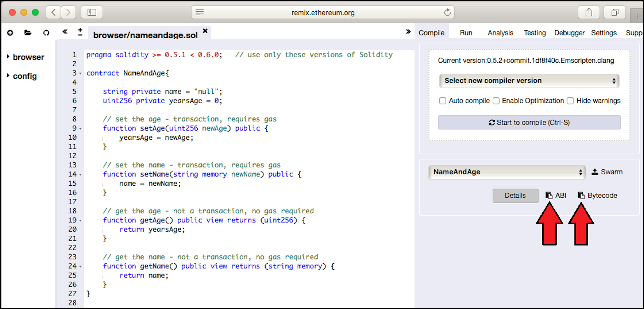Click the plus/minus font size icon
The height and width of the screenshot is (309, 644).
80,32
